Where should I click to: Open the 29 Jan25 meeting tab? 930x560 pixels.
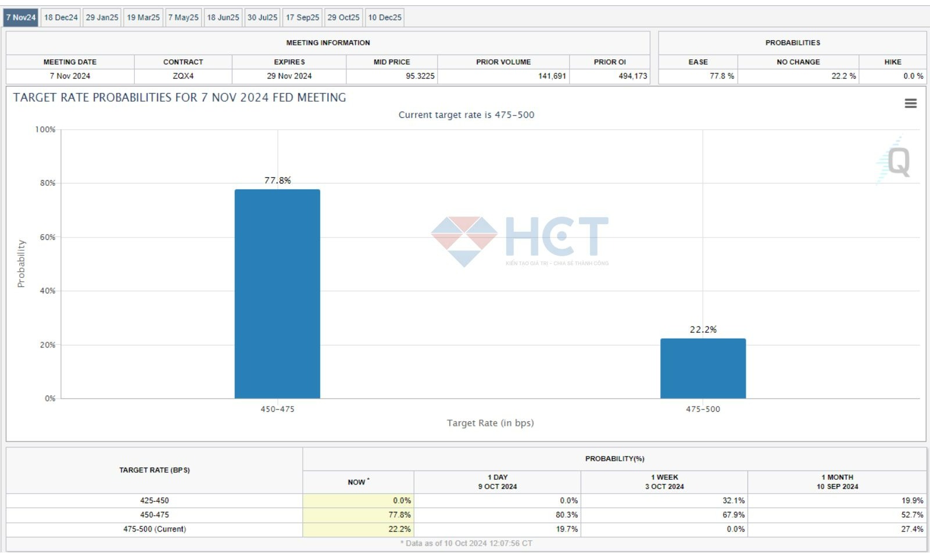pos(102,17)
